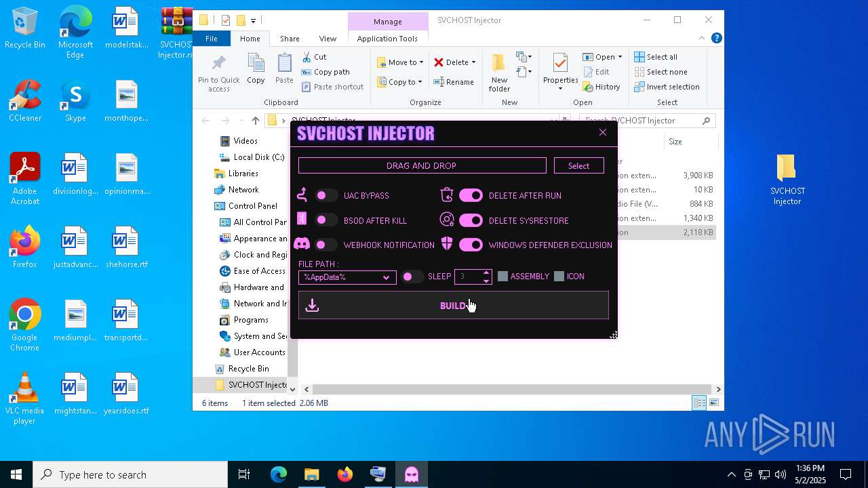Image resolution: width=868 pixels, height=488 pixels.
Task: Switch to the Home ribbon tab
Action: 250,39
